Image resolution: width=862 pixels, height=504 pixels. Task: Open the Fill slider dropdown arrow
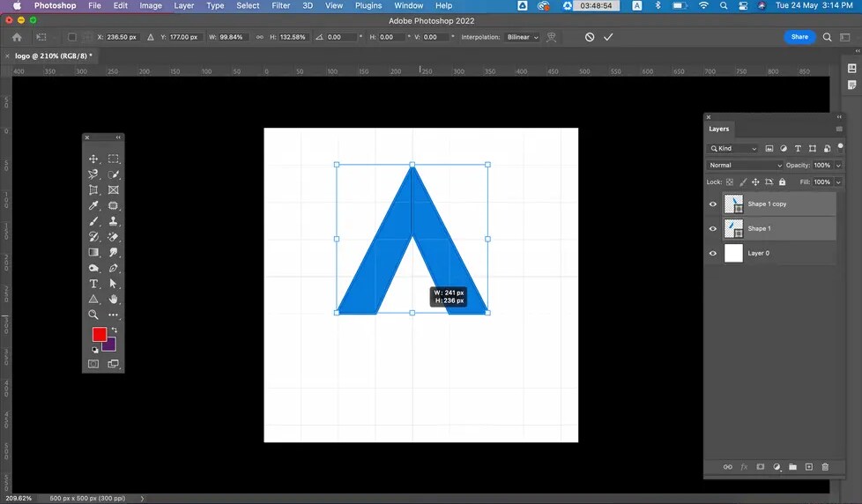(x=838, y=182)
